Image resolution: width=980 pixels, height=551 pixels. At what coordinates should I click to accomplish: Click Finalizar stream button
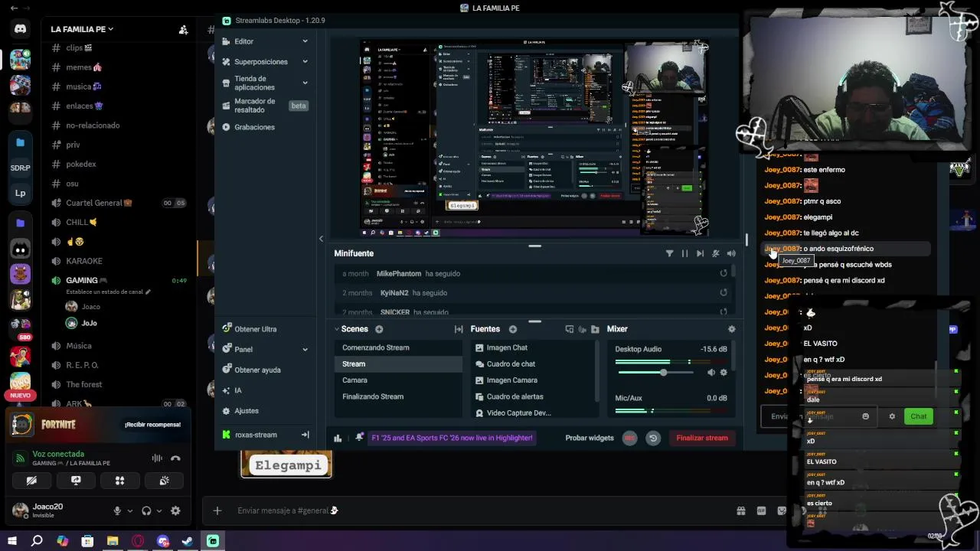tap(701, 438)
